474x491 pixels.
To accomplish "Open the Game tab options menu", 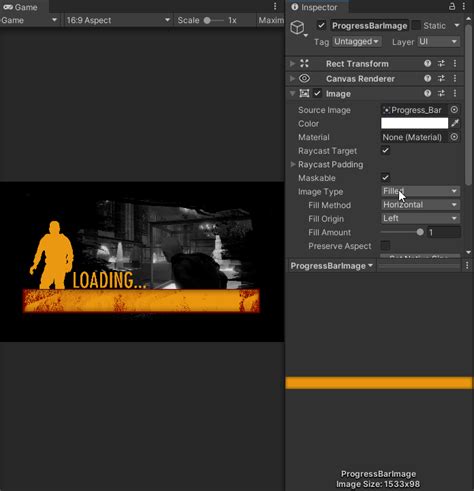I will (x=275, y=6).
